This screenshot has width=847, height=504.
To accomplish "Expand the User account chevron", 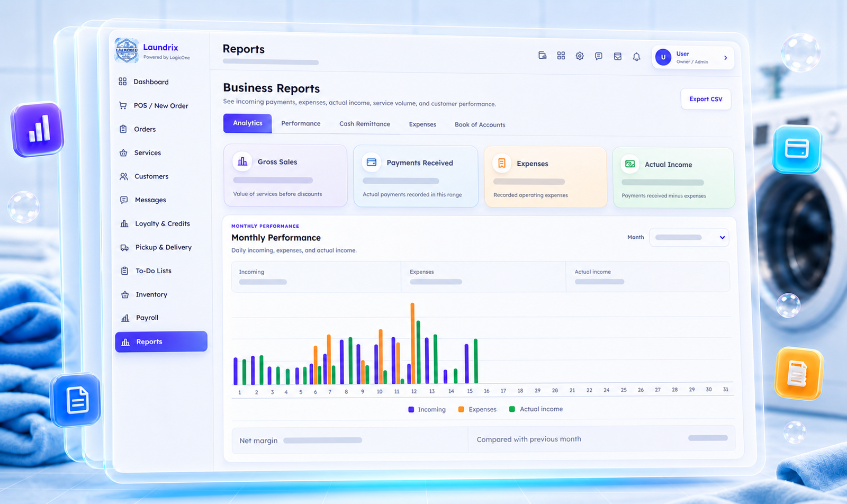I will coord(726,58).
